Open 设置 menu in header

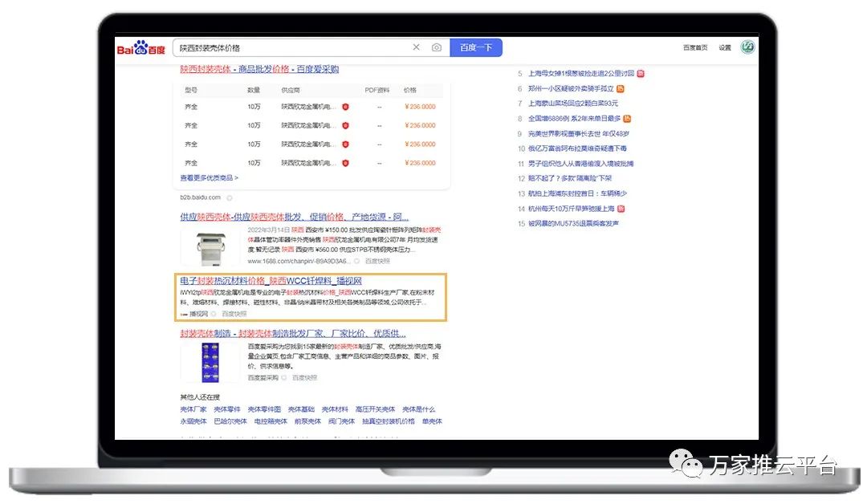click(x=724, y=48)
